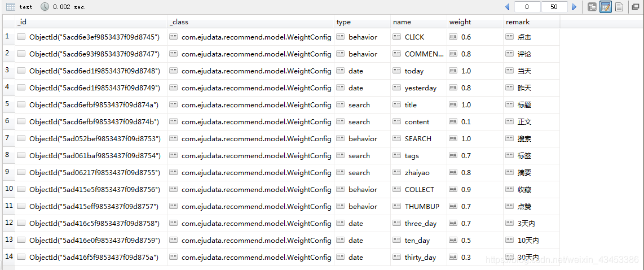Select the tags name cell
The image size is (644, 270).
tap(418, 155)
